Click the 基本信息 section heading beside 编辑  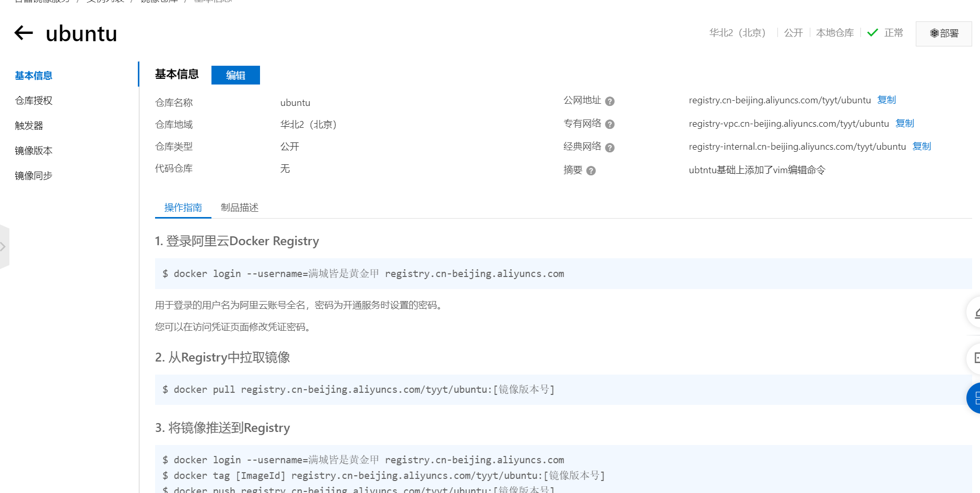coord(177,74)
